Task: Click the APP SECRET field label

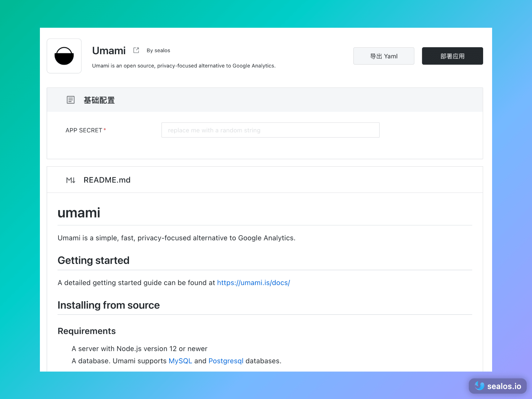Action: point(85,130)
